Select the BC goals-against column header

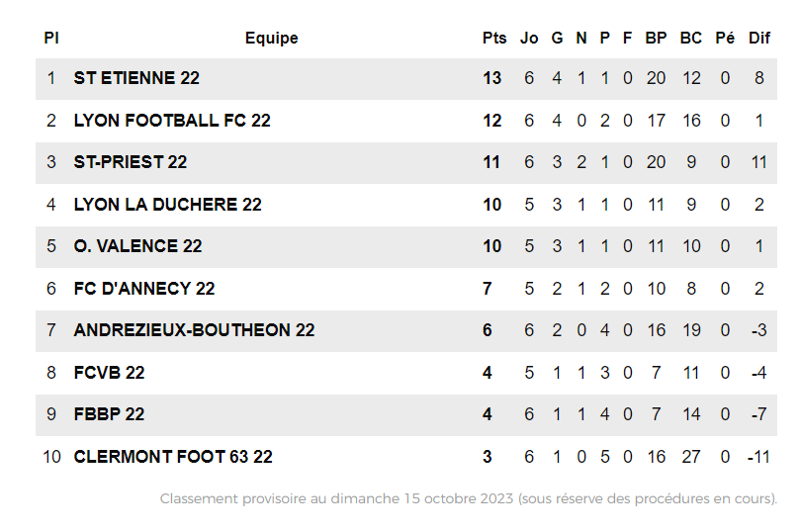pos(691,39)
